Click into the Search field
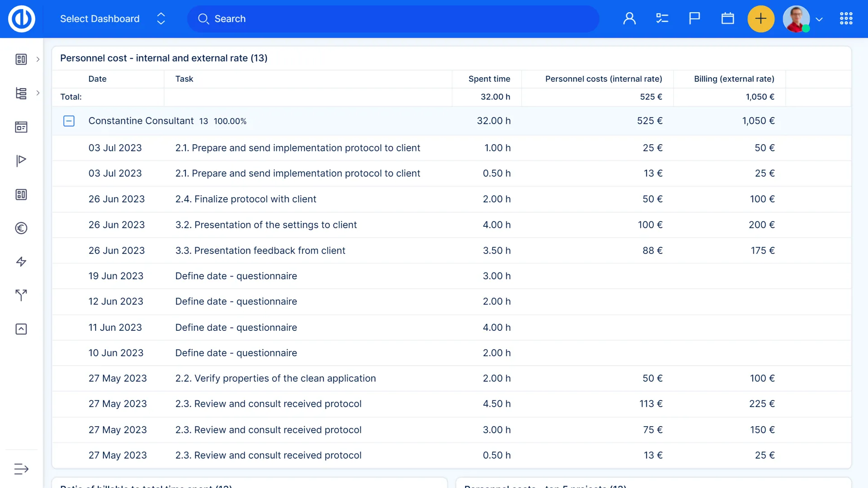Image resolution: width=868 pixels, height=488 pixels. (393, 19)
